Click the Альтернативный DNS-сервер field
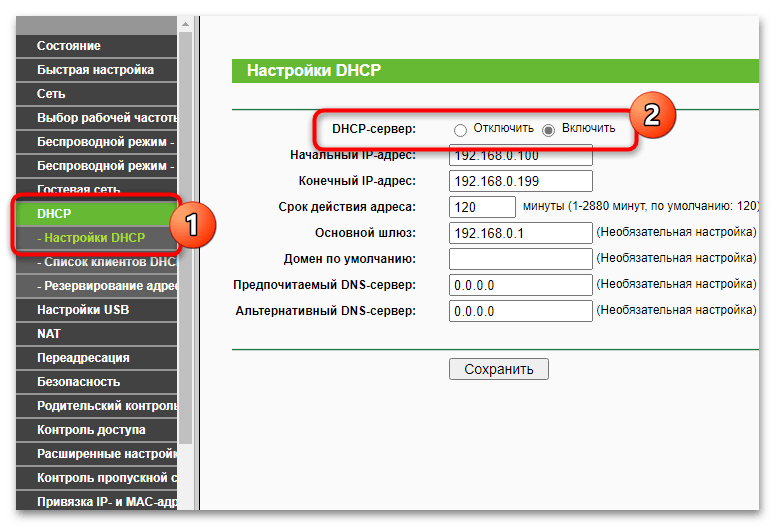The image size is (775, 526). [x=520, y=311]
